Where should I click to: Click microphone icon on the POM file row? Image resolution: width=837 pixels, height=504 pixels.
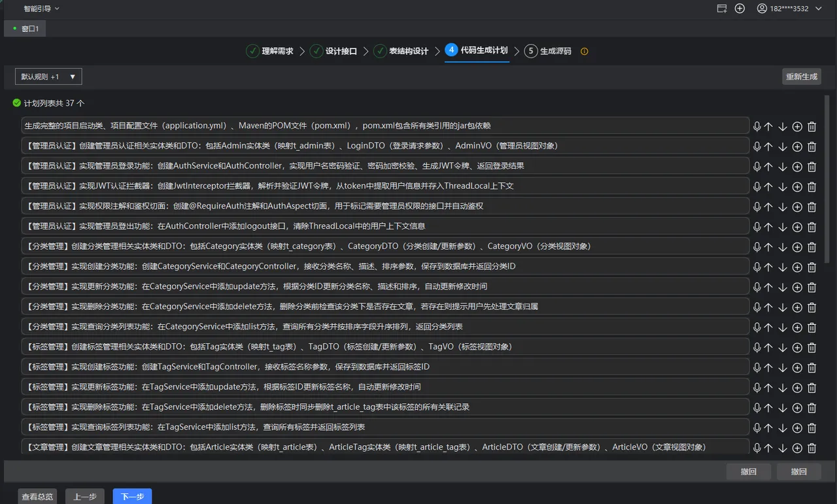757,127
